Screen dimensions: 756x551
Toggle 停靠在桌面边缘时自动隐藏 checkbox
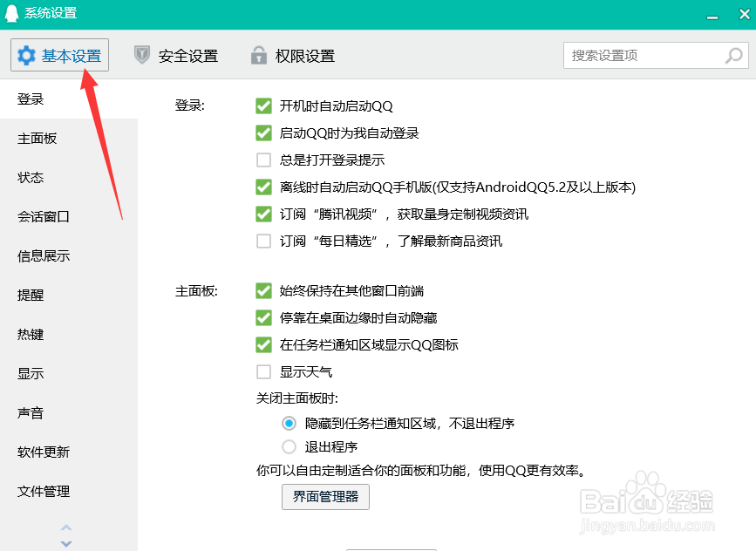263,317
